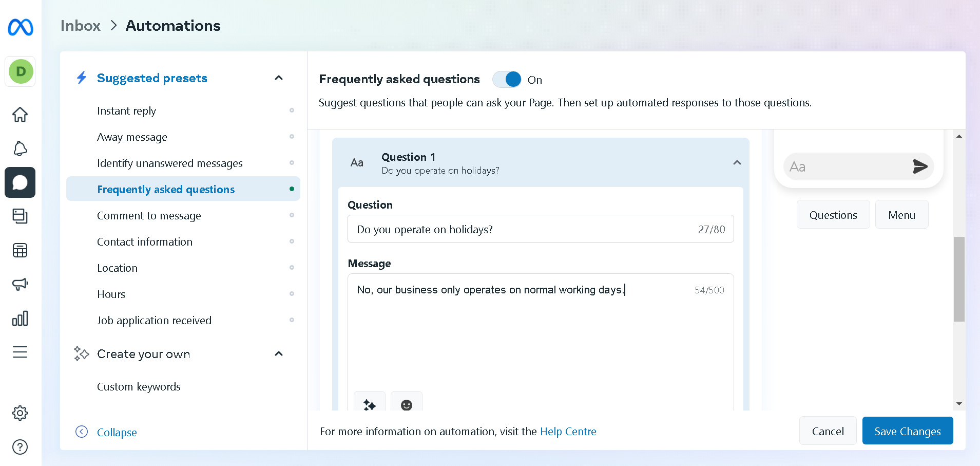Open Insights bar chart icon
The width and height of the screenshot is (980, 466).
tap(20, 319)
